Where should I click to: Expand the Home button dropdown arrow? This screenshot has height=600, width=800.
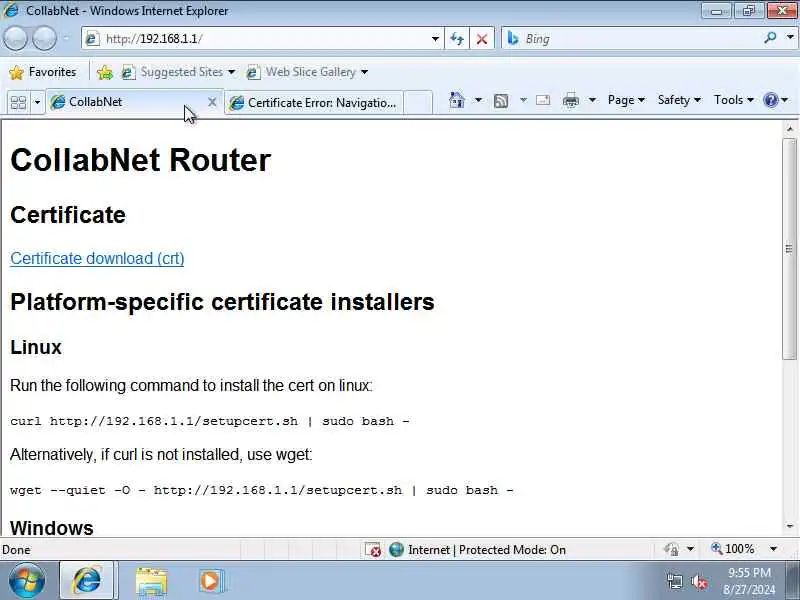pyautogui.click(x=478, y=100)
